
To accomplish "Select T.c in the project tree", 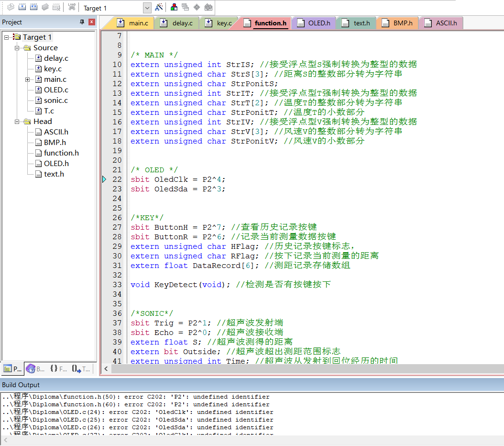I will click(49, 111).
